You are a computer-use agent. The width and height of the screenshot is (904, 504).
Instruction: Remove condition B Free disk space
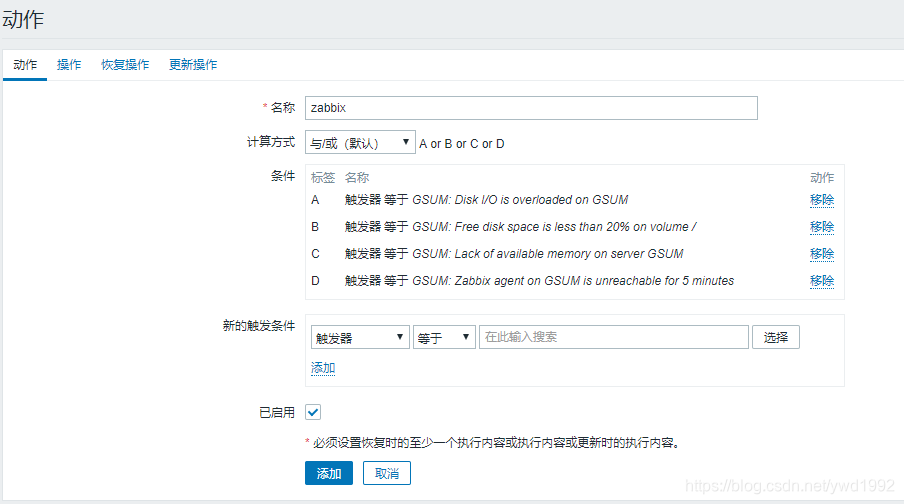tap(822, 227)
